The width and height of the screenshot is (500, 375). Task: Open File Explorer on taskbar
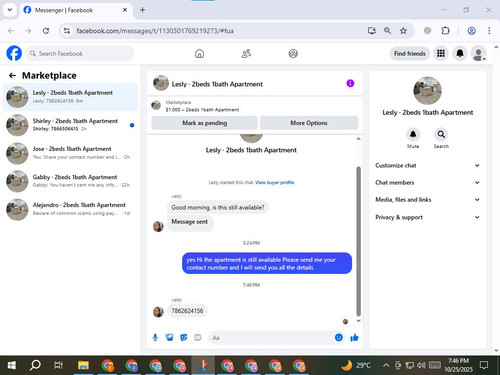tap(83, 365)
